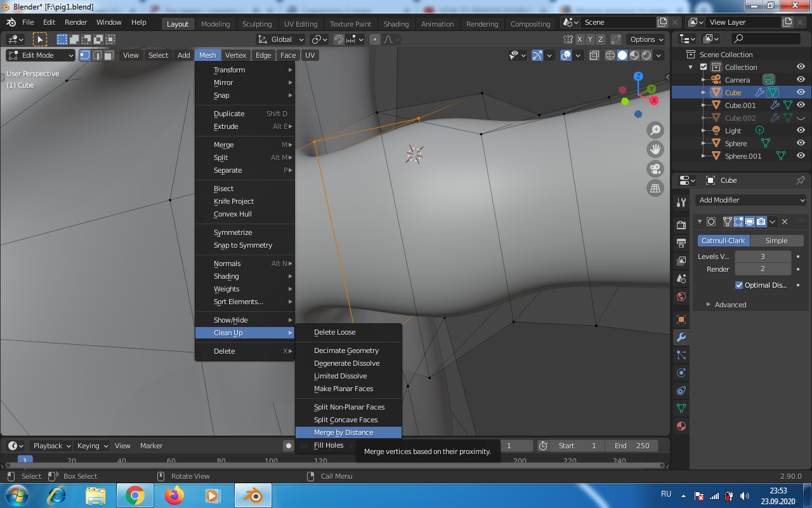Toggle X-ray view icon
The image size is (812, 508).
594,55
